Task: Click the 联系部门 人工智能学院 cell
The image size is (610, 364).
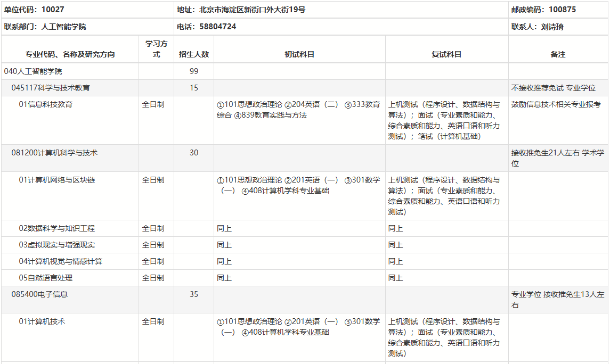Action: (x=45, y=27)
